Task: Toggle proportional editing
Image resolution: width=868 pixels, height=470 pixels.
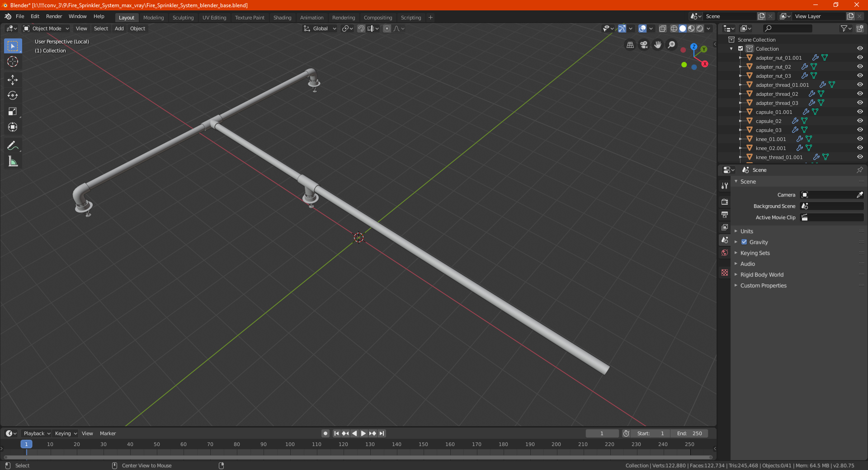Action: (387, 28)
